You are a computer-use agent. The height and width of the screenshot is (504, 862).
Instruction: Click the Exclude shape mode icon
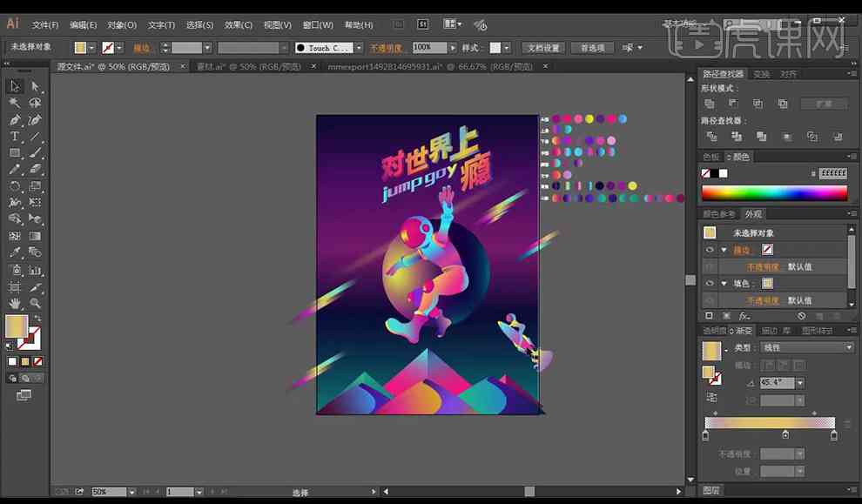pyautogui.click(x=783, y=104)
